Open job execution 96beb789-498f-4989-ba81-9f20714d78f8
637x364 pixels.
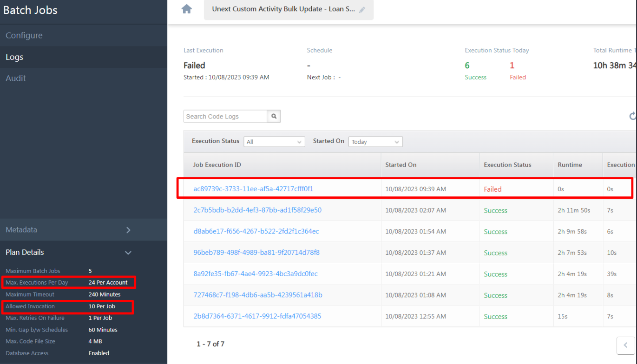256,253
